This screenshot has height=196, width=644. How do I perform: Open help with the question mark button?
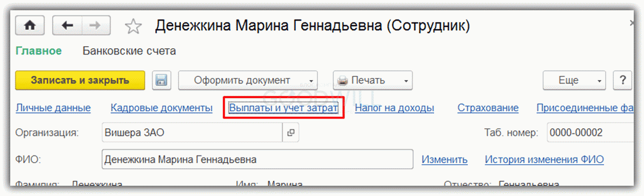(622, 81)
